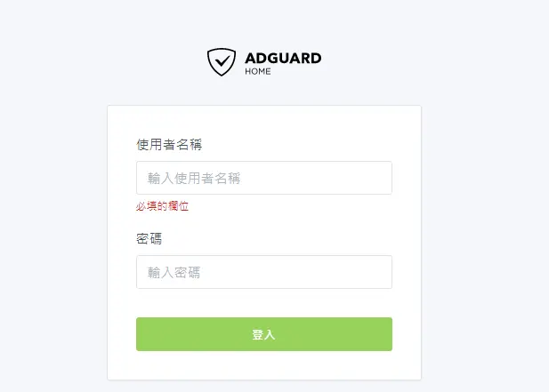Submit the form with the 登入 button
Image resolution: width=549 pixels, height=392 pixels.
(264, 334)
